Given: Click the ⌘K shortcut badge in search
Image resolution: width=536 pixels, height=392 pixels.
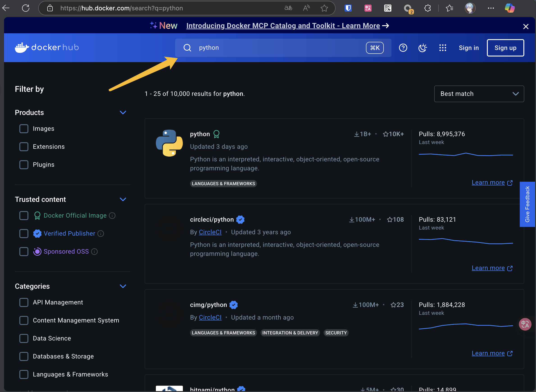Looking at the screenshot, I should pyautogui.click(x=375, y=48).
